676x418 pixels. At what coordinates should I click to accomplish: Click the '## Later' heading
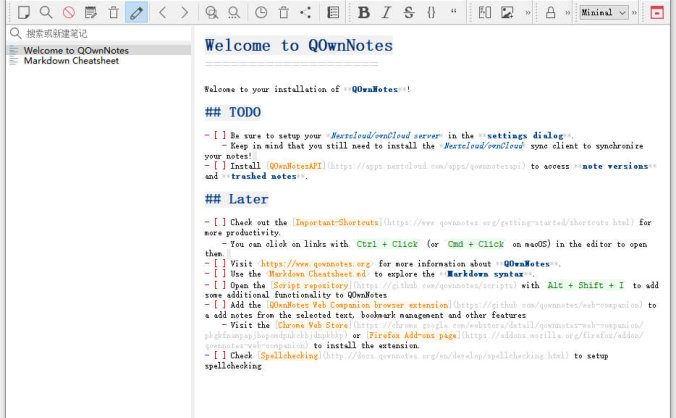(237, 200)
